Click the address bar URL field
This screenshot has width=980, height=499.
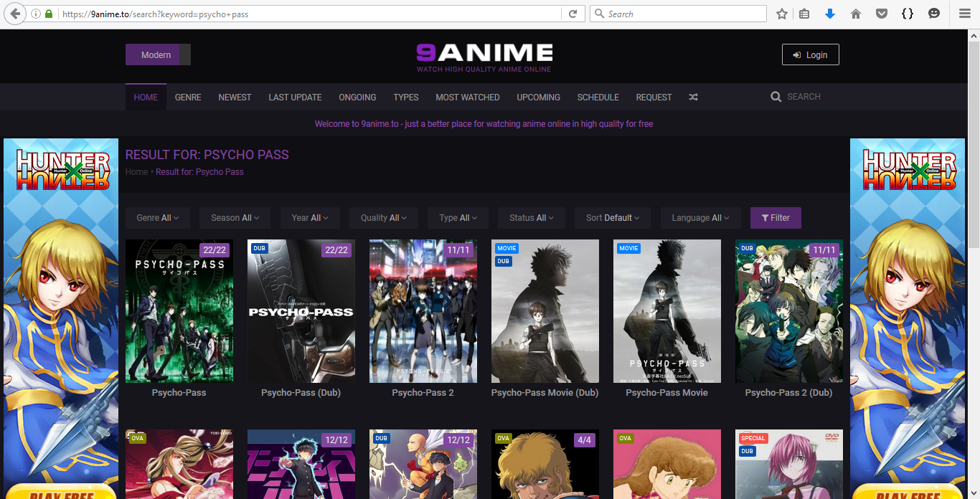pos(308,14)
